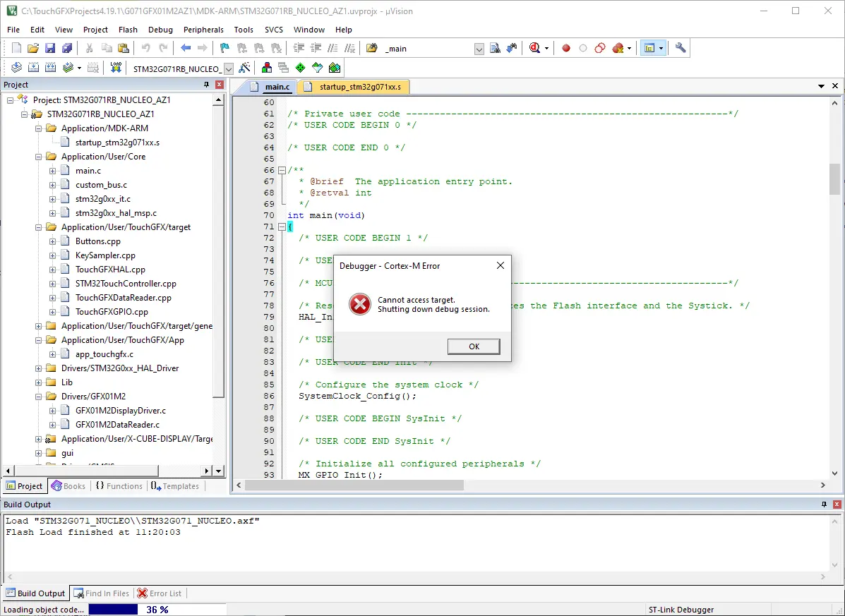Open Options for Target magic wand icon

coord(244,68)
